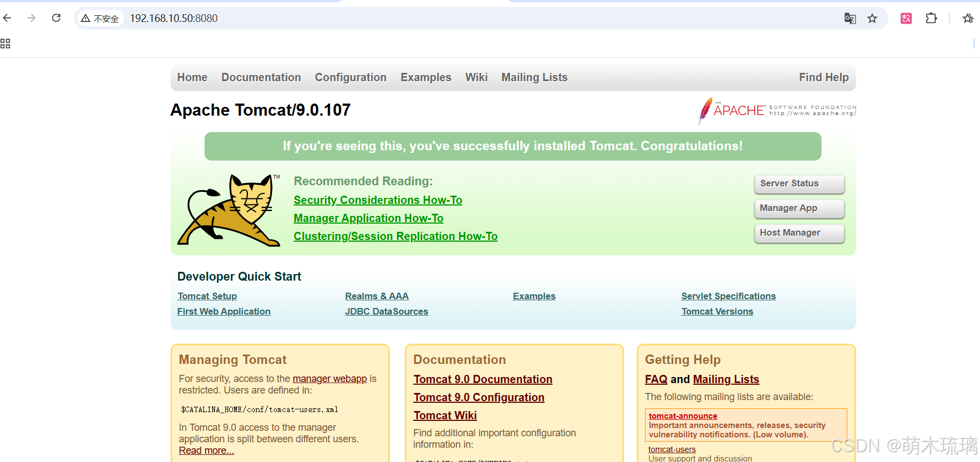Image resolution: width=980 pixels, height=462 pixels.
Task: Open the favorites list icon
Action: (x=968, y=19)
